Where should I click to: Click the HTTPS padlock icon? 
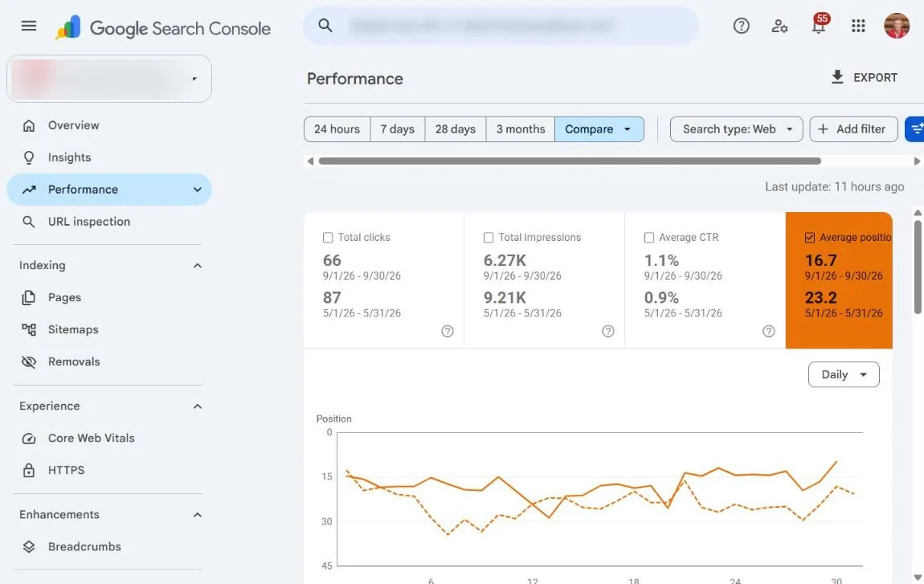[29, 470]
